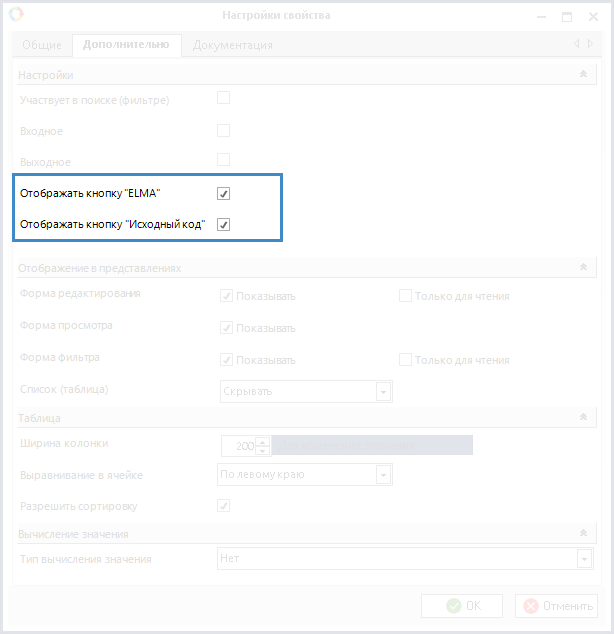Uncheck Отображать кнопку "ELMA"
Viewport: 614px width, 634px height.
pyautogui.click(x=224, y=194)
